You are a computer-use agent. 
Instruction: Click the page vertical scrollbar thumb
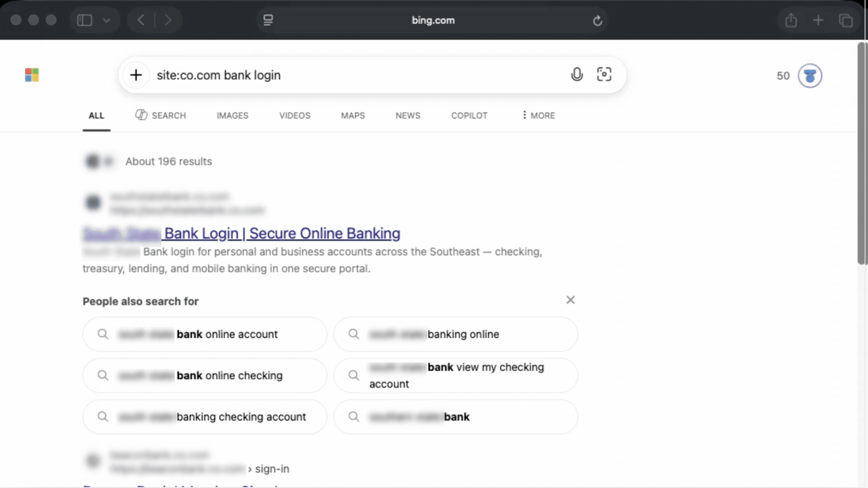coord(862,154)
